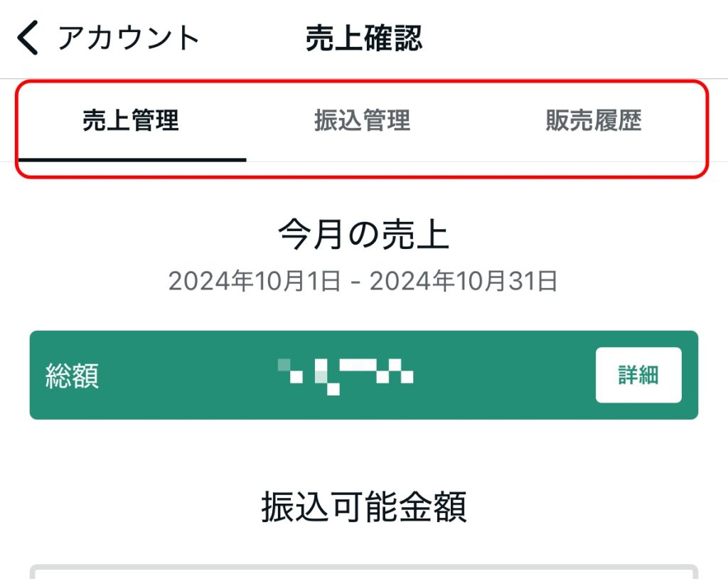Click the underline indicator beneath 売上管理

coord(132,160)
